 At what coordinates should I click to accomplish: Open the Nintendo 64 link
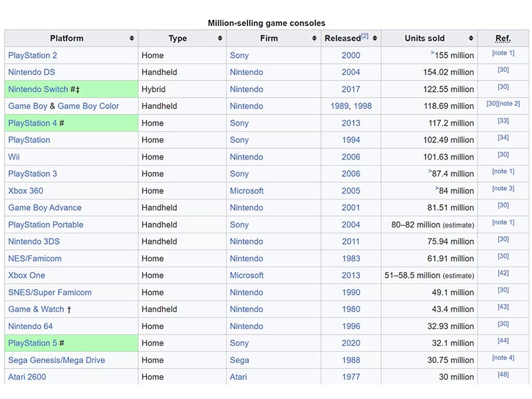[x=31, y=326]
